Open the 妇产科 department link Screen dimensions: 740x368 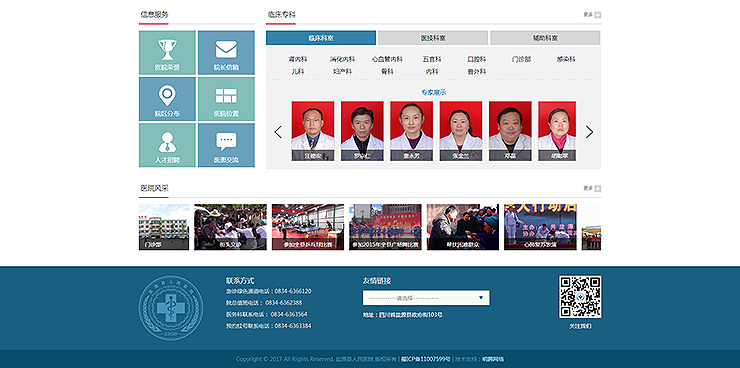pos(342,72)
